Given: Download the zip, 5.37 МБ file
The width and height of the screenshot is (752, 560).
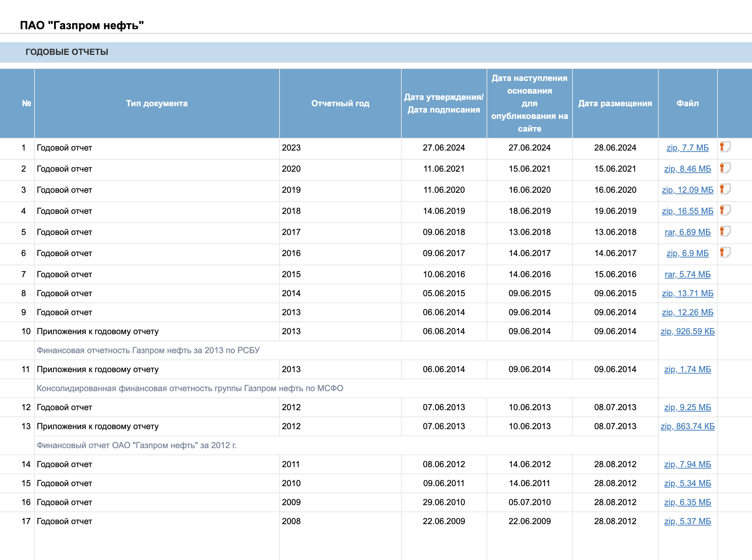Looking at the screenshot, I should [688, 521].
